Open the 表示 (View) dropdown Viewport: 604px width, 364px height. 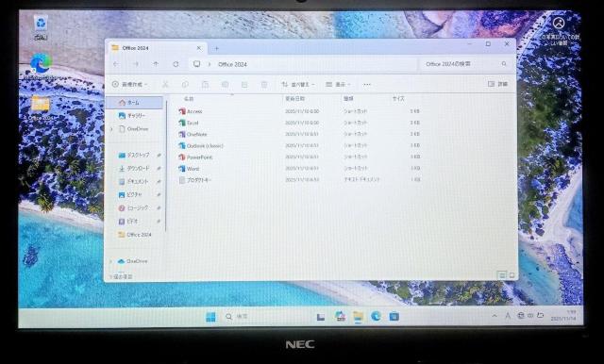coord(338,84)
